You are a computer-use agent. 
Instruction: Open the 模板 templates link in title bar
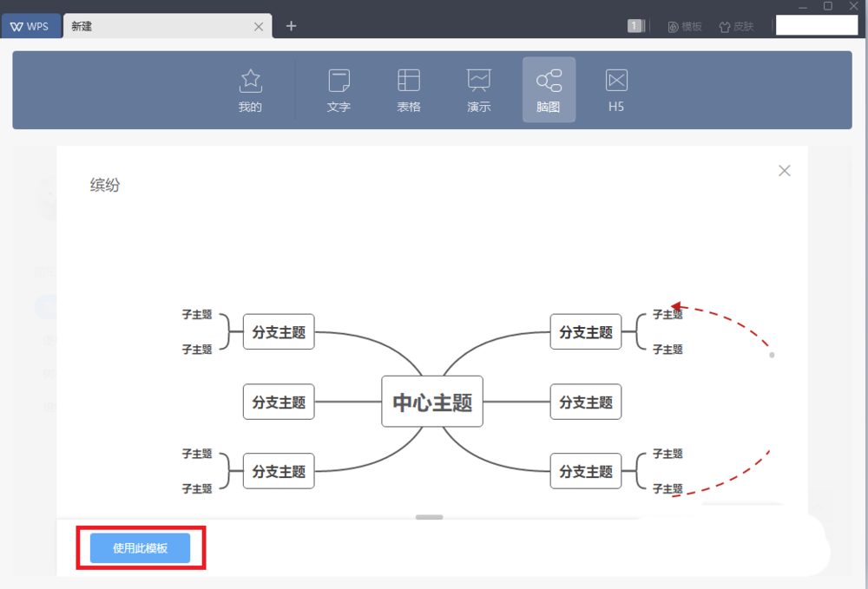[686, 27]
